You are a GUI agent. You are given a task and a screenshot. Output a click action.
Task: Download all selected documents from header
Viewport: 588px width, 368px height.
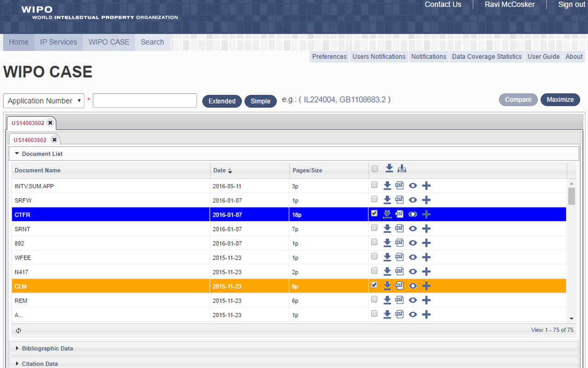[390, 168]
